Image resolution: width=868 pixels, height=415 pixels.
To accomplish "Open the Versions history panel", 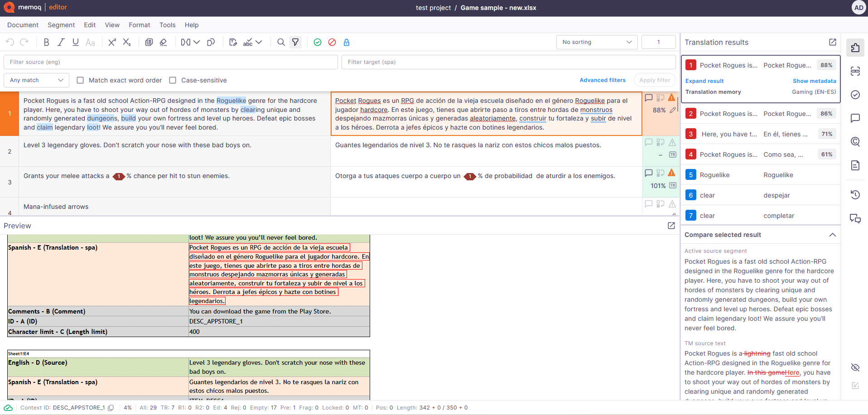I will [x=855, y=194].
